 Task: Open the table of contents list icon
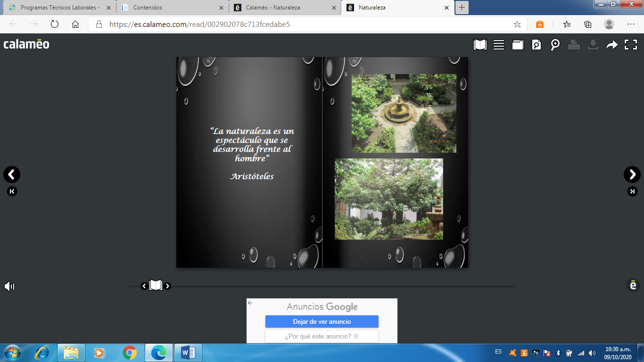point(499,45)
